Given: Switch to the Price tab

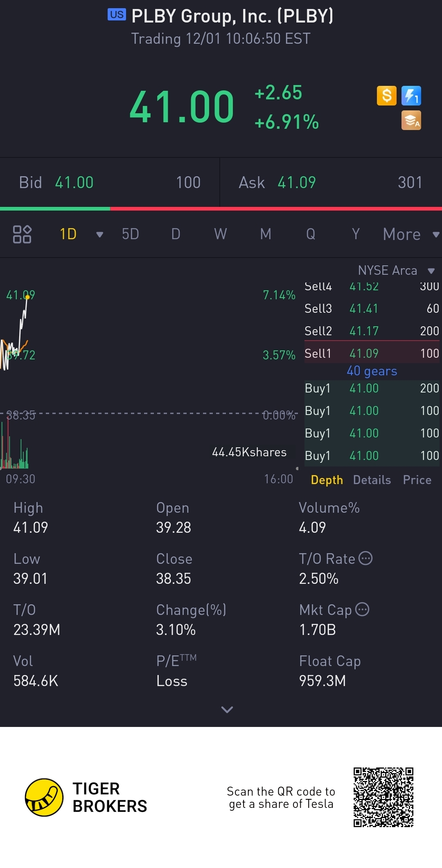Looking at the screenshot, I should click(x=417, y=480).
